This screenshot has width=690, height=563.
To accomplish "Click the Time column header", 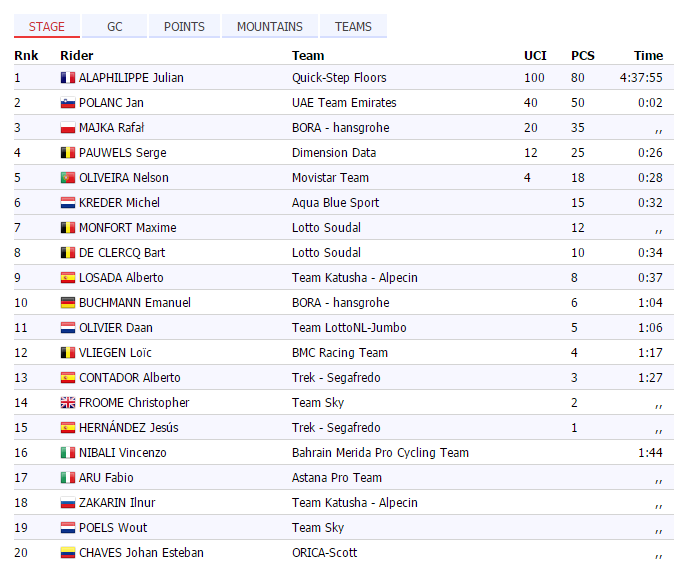I will (x=648, y=56).
